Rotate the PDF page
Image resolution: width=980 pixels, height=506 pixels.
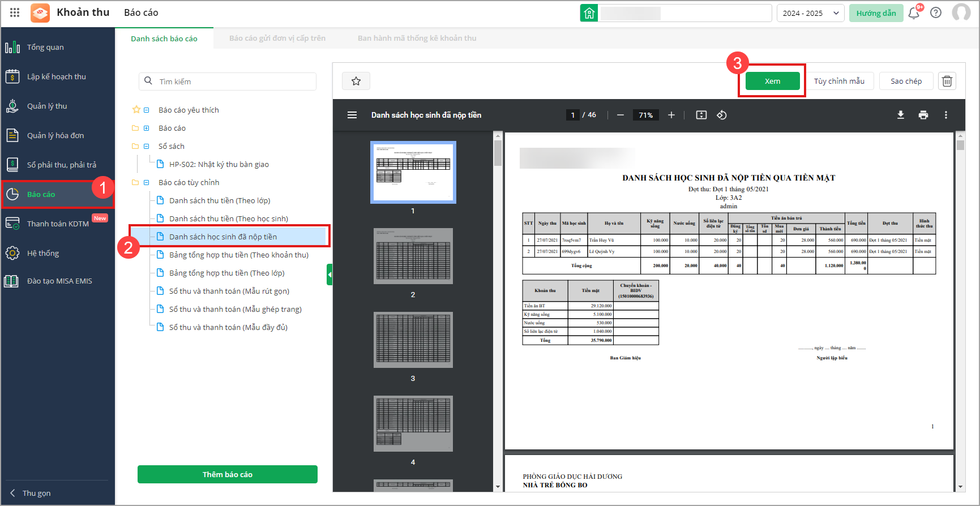tap(721, 115)
